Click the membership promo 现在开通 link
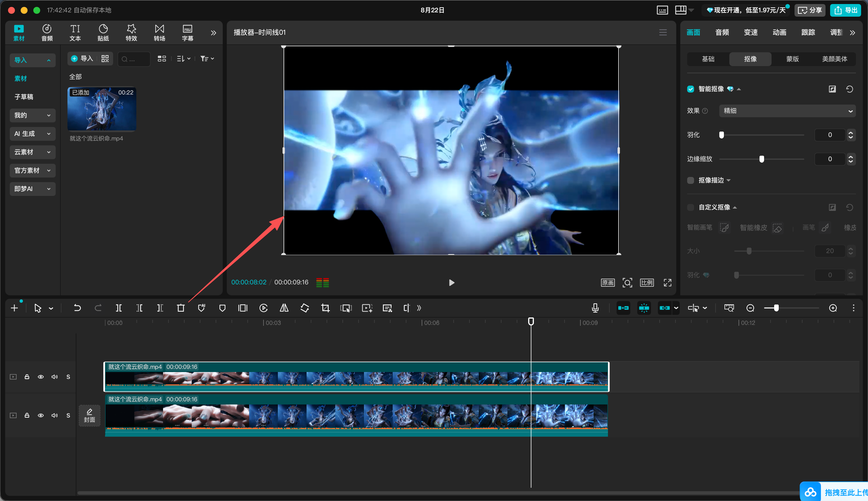 point(746,10)
